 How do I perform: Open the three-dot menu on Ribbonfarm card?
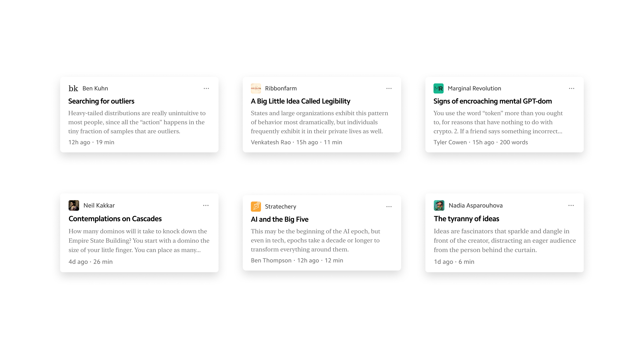pyautogui.click(x=389, y=89)
